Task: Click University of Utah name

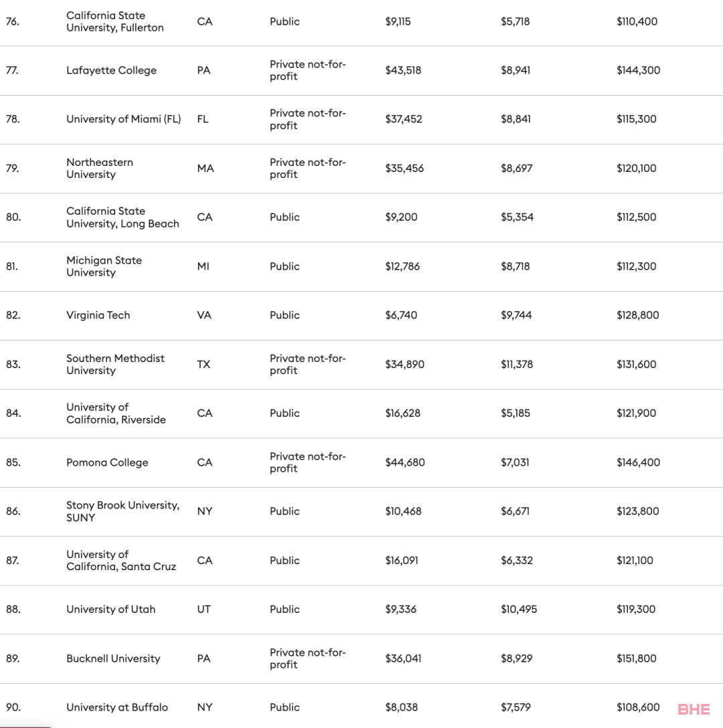Action: (x=110, y=609)
